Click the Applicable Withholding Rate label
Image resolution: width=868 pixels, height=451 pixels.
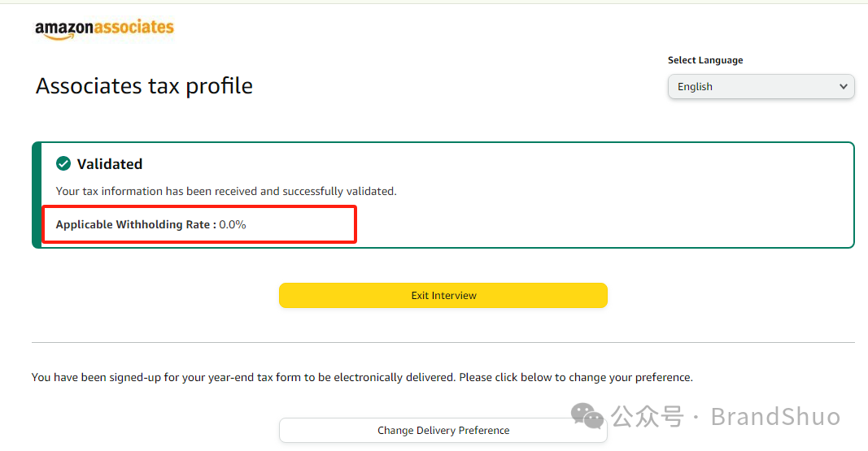136,224
